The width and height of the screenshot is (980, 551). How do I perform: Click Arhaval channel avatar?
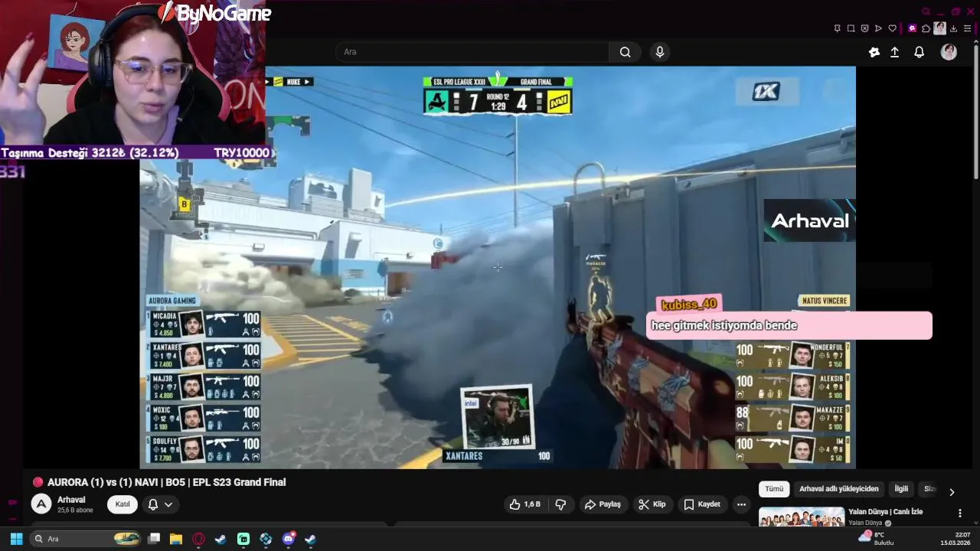click(41, 504)
